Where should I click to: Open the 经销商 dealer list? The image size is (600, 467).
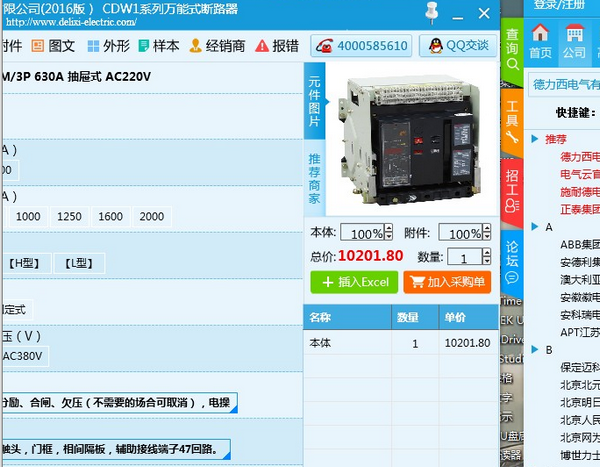tap(217, 46)
